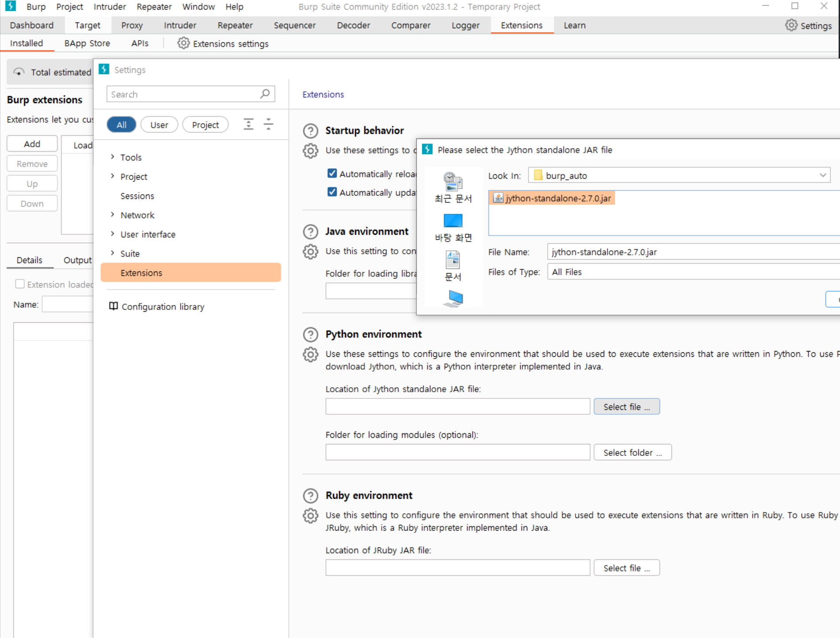This screenshot has height=638, width=840.
Task: Select the jython-standalone-2.7.0.jar file
Action: [x=552, y=198]
